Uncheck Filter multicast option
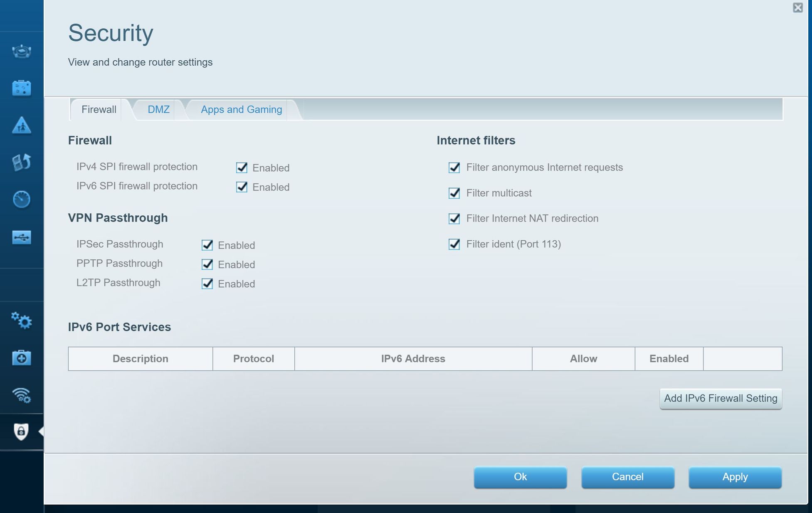Image resolution: width=812 pixels, height=513 pixels. (454, 193)
